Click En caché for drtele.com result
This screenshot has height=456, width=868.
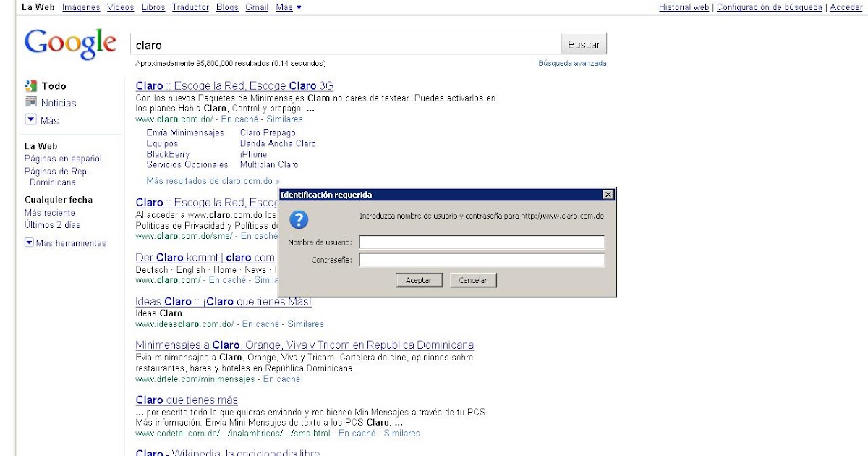pos(281,379)
